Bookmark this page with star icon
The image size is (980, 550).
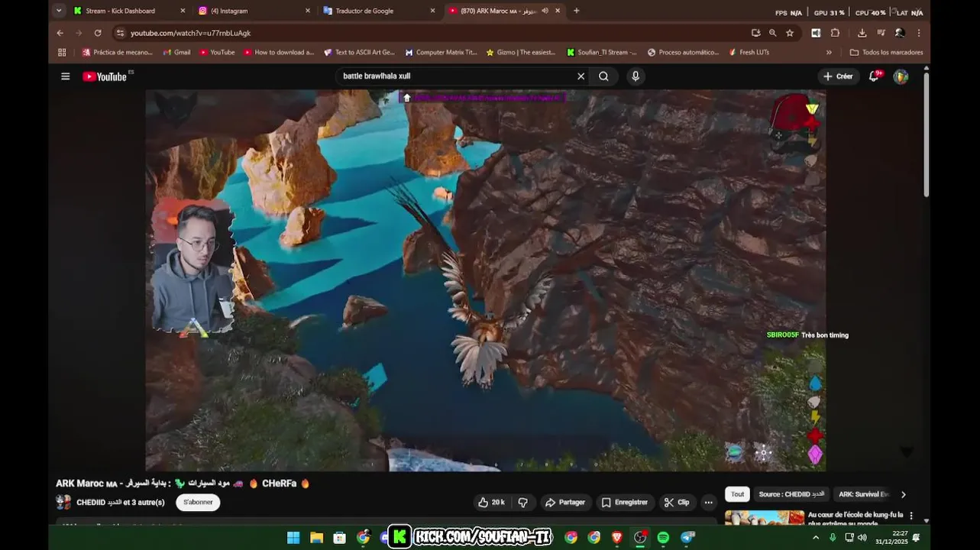tap(790, 33)
